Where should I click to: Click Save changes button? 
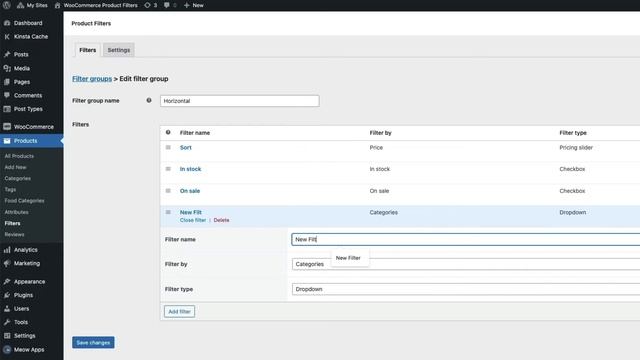tap(93, 342)
